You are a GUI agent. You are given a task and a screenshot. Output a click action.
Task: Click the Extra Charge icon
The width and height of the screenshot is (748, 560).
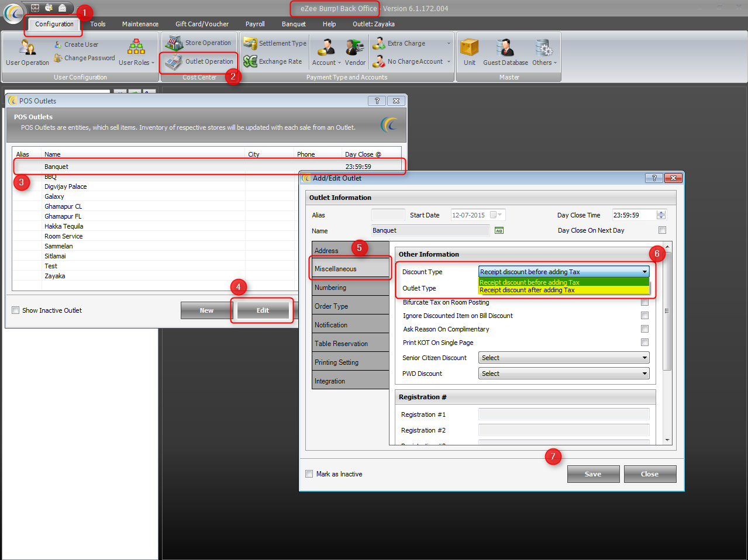pos(378,43)
